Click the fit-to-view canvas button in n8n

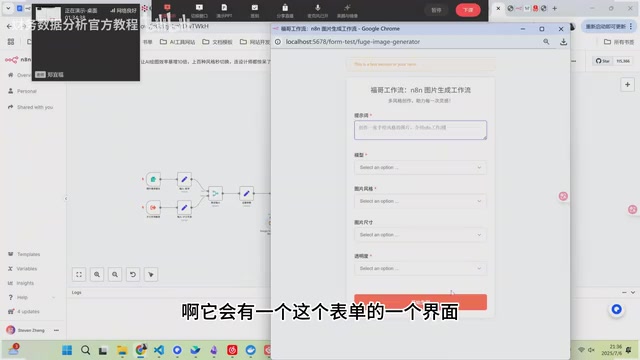pos(79,275)
